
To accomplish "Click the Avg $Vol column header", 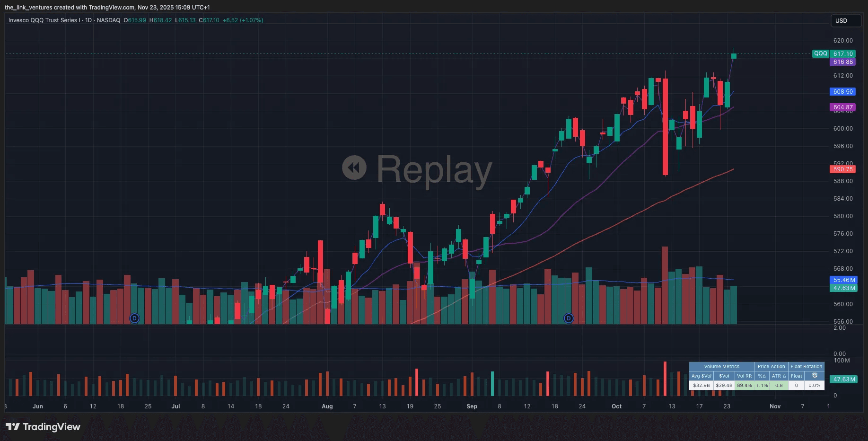I will pyautogui.click(x=701, y=376).
